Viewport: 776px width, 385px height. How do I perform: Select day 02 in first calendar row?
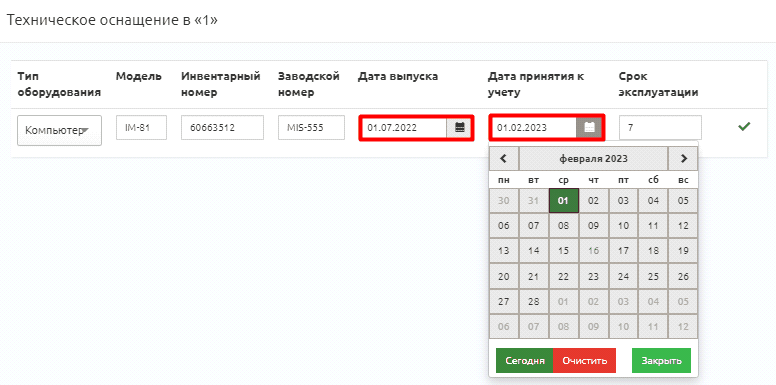(593, 201)
